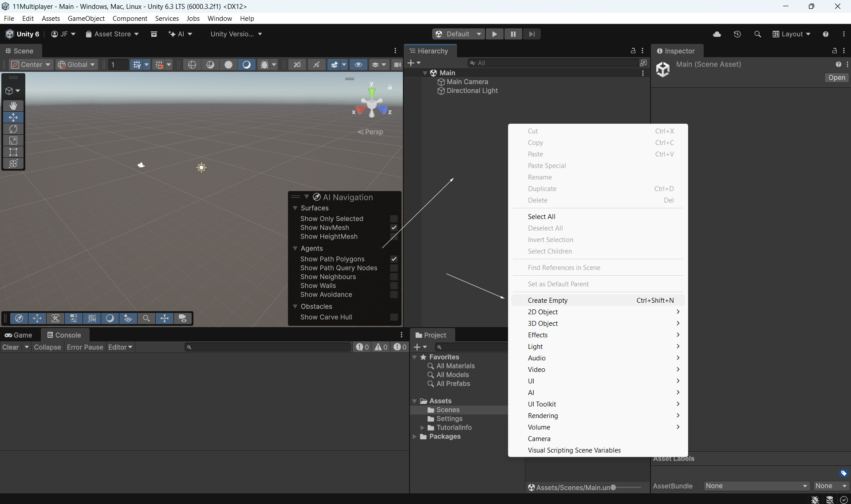Select the Scale tool
The height and width of the screenshot is (504, 851).
click(13, 141)
